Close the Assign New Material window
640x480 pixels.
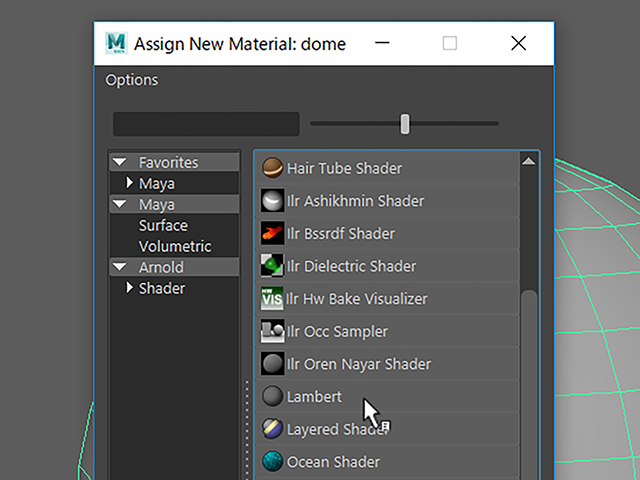518,43
